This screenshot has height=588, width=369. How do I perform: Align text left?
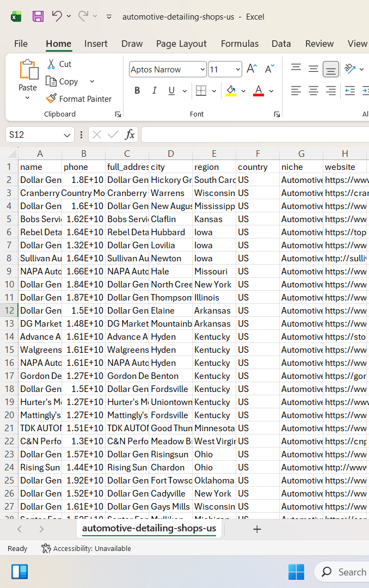(296, 90)
